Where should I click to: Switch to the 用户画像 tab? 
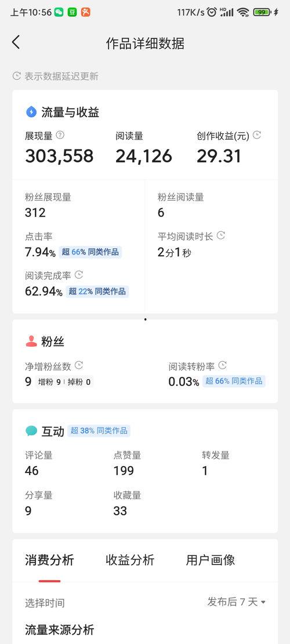[211, 560]
